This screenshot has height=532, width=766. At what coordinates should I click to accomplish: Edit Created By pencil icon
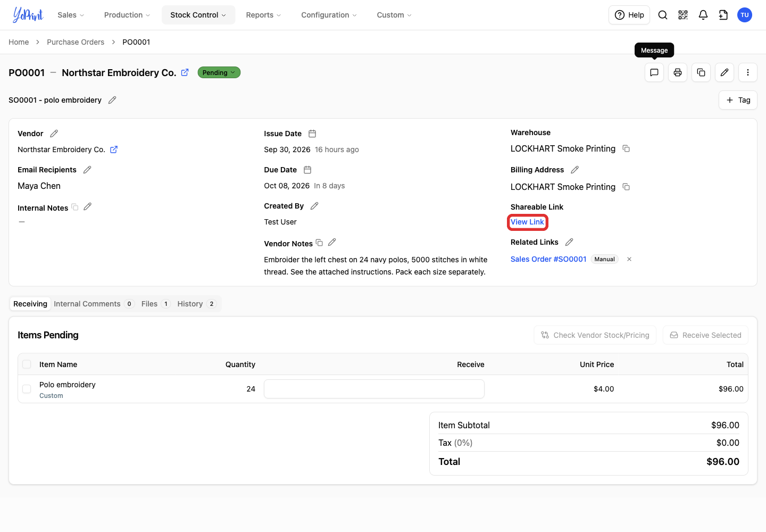click(x=314, y=206)
